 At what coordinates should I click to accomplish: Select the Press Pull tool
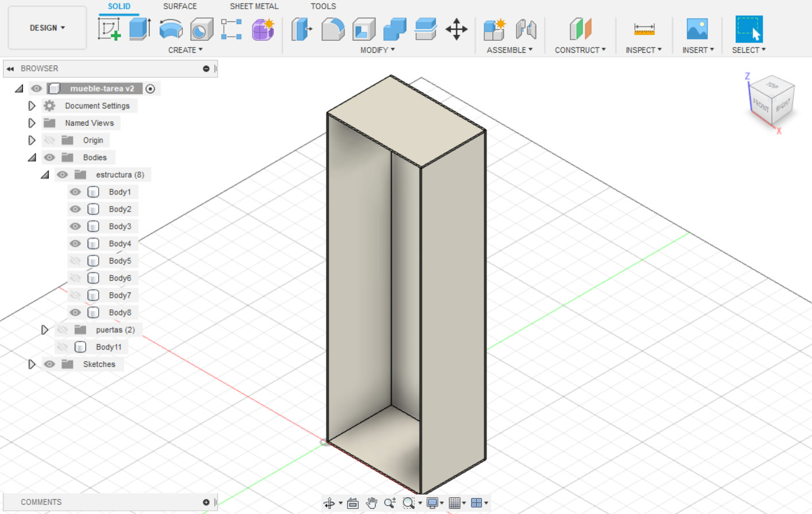click(x=301, y=29)
